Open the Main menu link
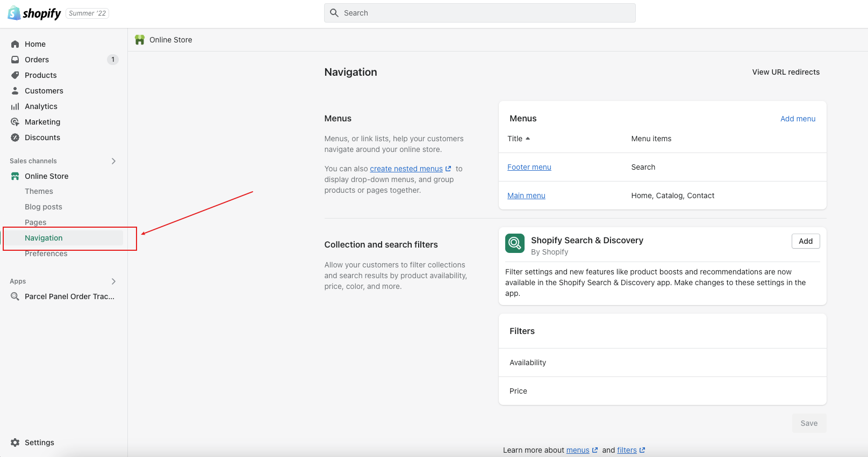 [526, 195]
